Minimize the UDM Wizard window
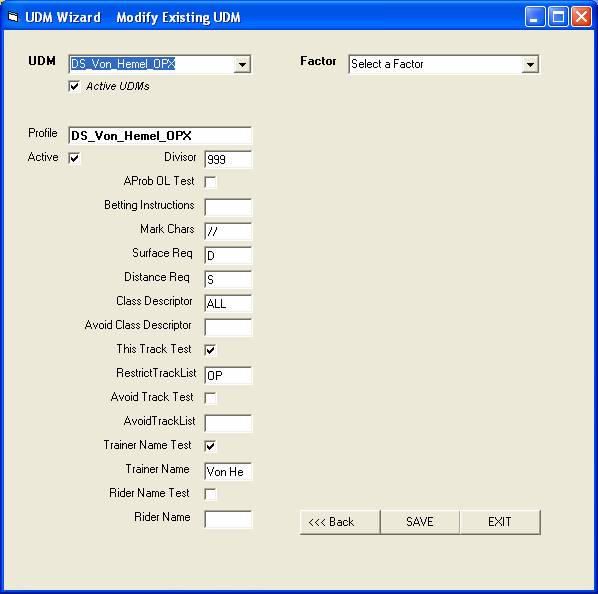Viewport: 598px width, 594px height. pyautogui.click(x=535, y=17)
